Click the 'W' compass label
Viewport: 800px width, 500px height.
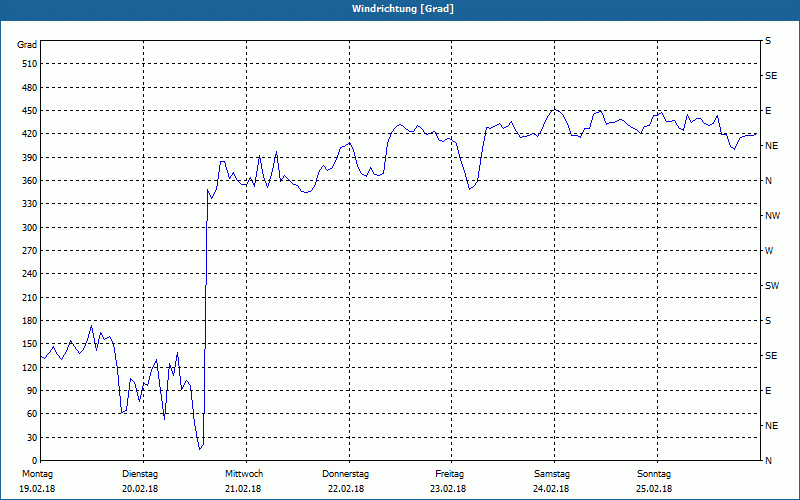click(769, 251)
